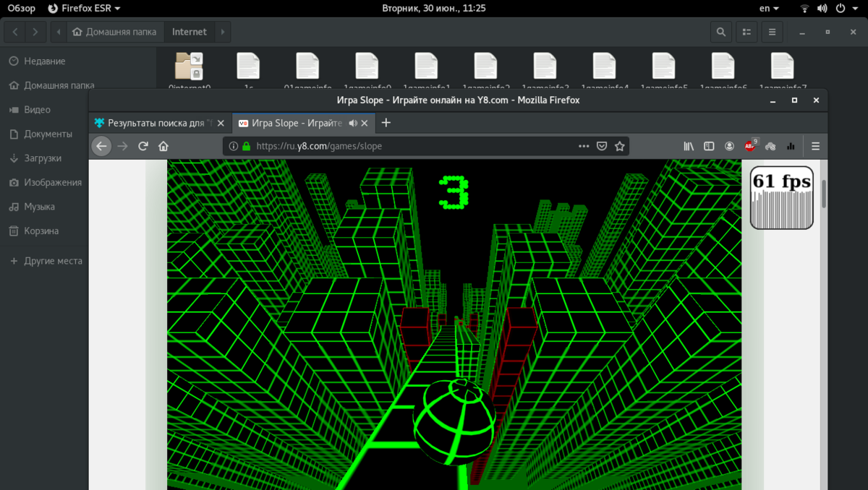Open the Firefox ESR application menu
Screen dimensions: 868x490
tap(84, 8)
